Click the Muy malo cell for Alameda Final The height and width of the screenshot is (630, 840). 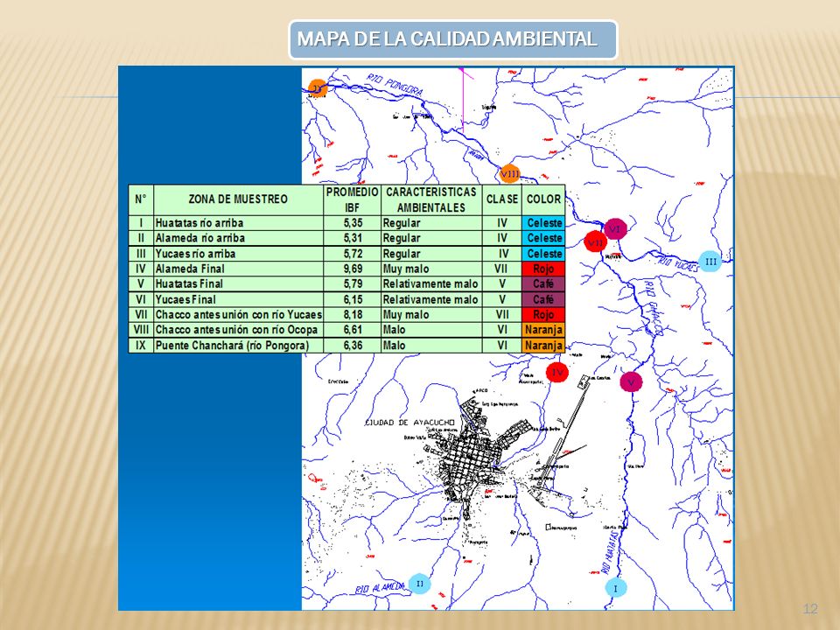(x=431, y=269)
